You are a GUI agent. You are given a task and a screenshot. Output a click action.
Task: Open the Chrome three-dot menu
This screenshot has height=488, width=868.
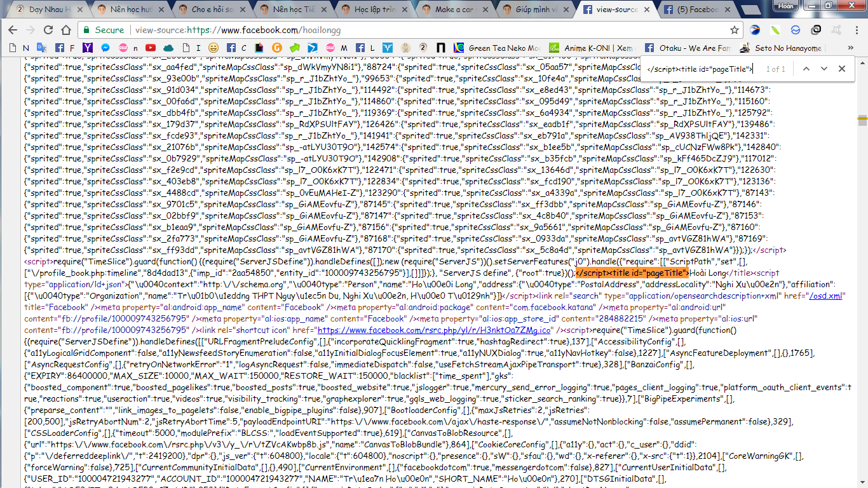tap(855, 30)
